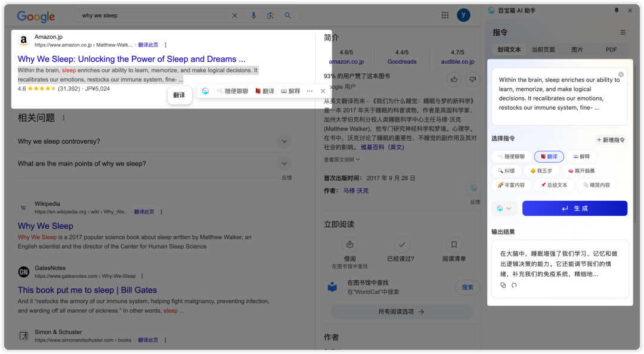Switch to the 划词文本 tab
This screenshot has height=354, width=644.
(x=509, y=49)
